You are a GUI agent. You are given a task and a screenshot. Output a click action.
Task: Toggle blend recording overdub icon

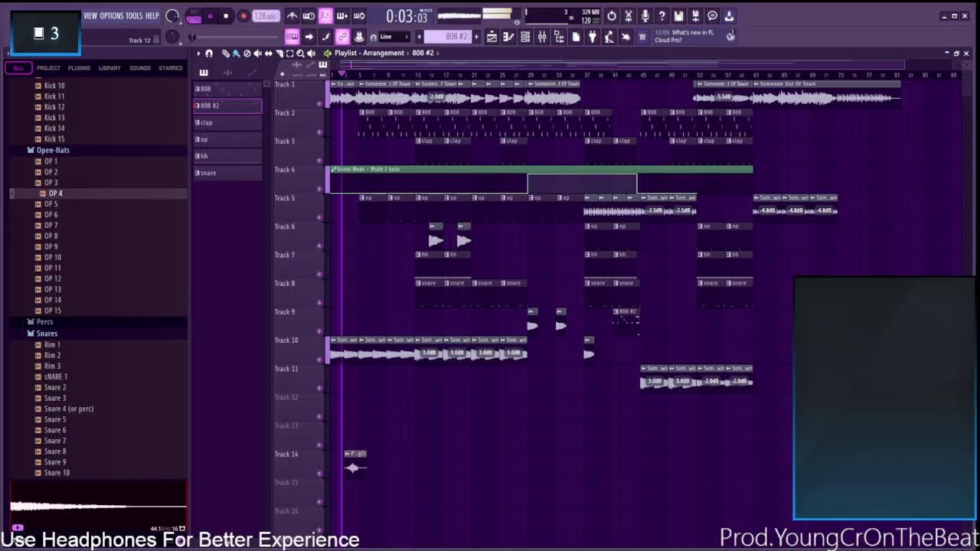[x=342, y=16]
